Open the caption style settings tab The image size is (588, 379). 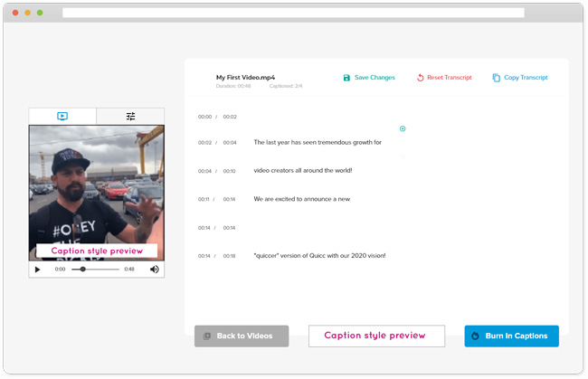[130, 116]
